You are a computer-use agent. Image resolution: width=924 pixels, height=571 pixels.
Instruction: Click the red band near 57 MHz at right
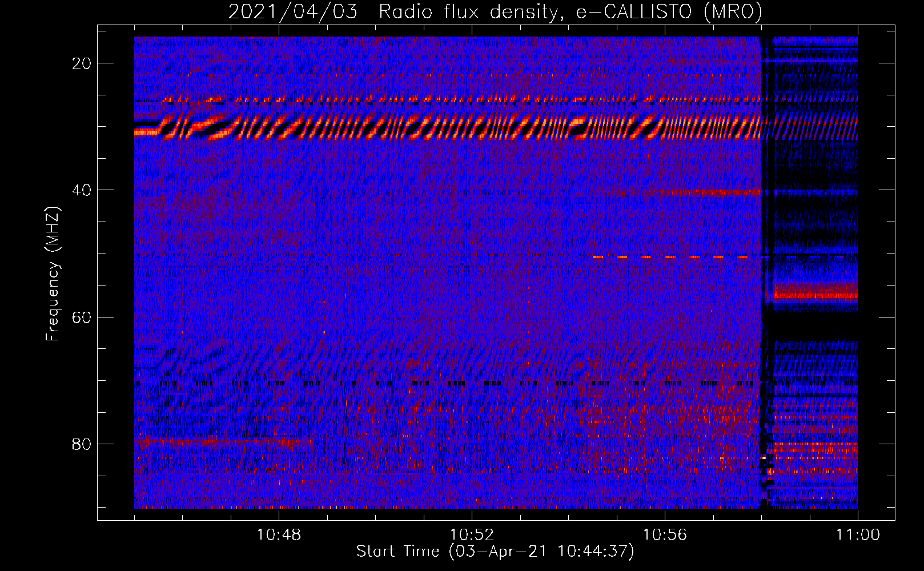[815, 292]
